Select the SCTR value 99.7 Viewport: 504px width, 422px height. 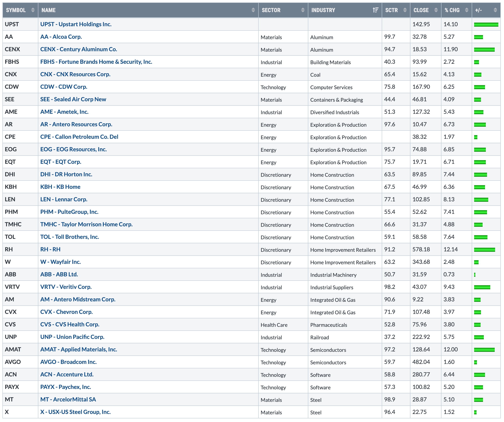point(390,37)
